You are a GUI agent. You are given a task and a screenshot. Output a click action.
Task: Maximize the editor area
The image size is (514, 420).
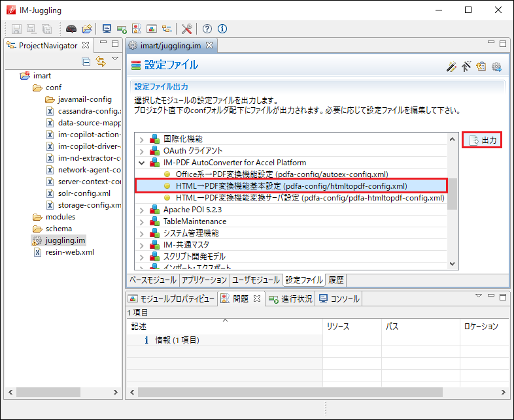point(503,43)
